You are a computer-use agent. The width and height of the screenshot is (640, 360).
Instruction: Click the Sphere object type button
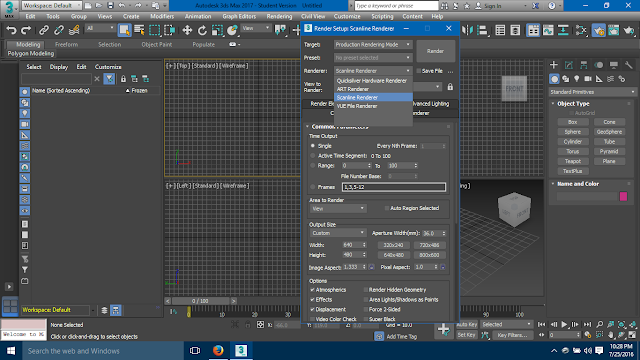573,132
